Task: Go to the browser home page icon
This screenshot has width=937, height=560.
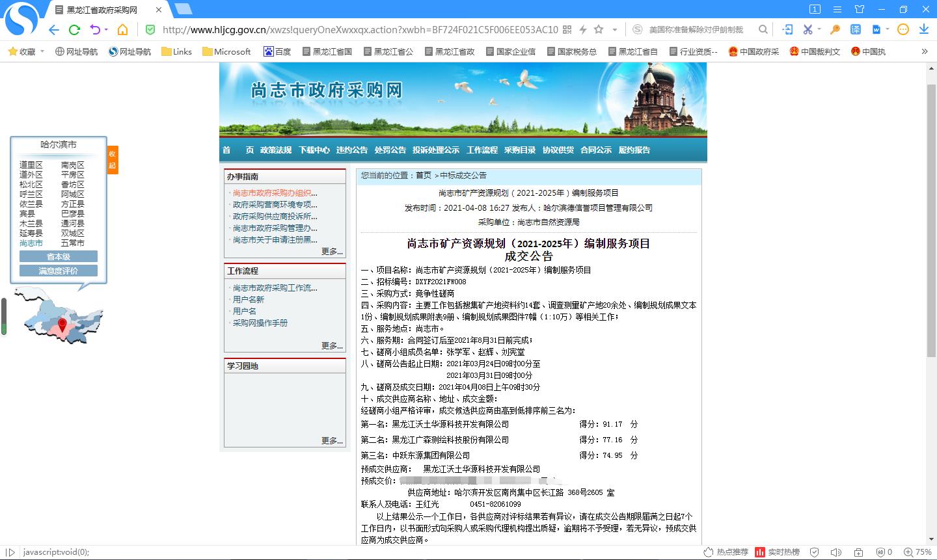Action: 122,29
